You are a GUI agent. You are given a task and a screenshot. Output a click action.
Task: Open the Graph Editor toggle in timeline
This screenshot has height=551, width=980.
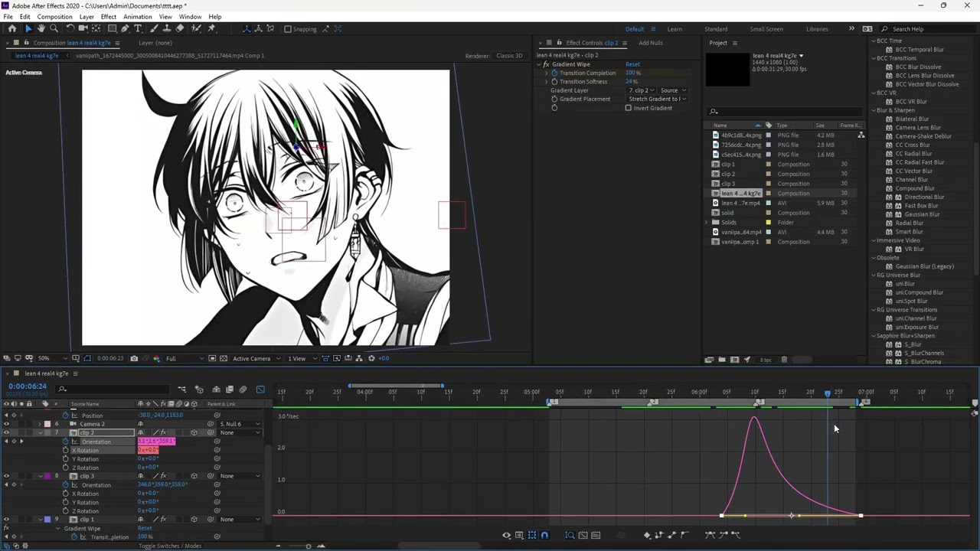click(260, 390)
